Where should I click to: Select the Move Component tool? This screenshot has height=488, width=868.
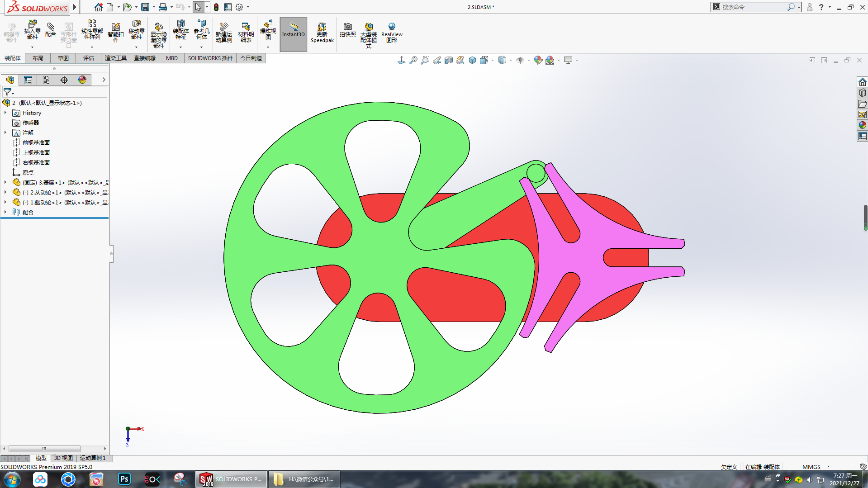136,31
